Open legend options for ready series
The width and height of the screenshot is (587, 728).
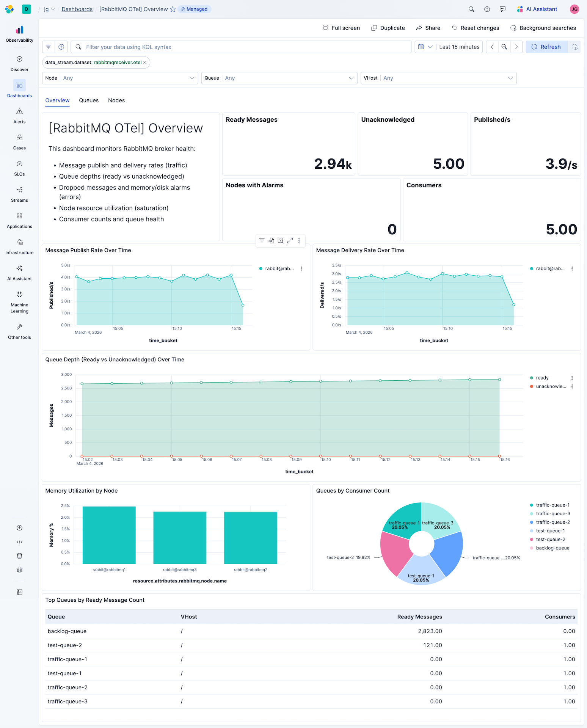click(x=572, y=378)
